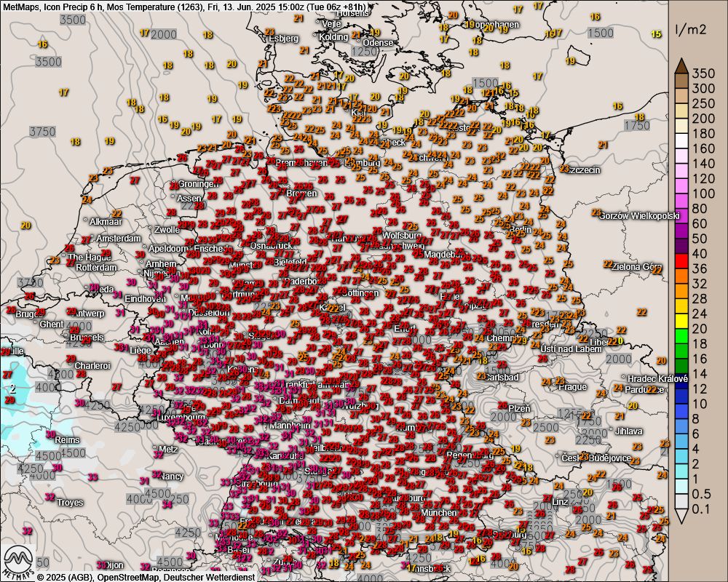Click the MetMaps logo in the corner
728x582 pixels.
[17, 560]
